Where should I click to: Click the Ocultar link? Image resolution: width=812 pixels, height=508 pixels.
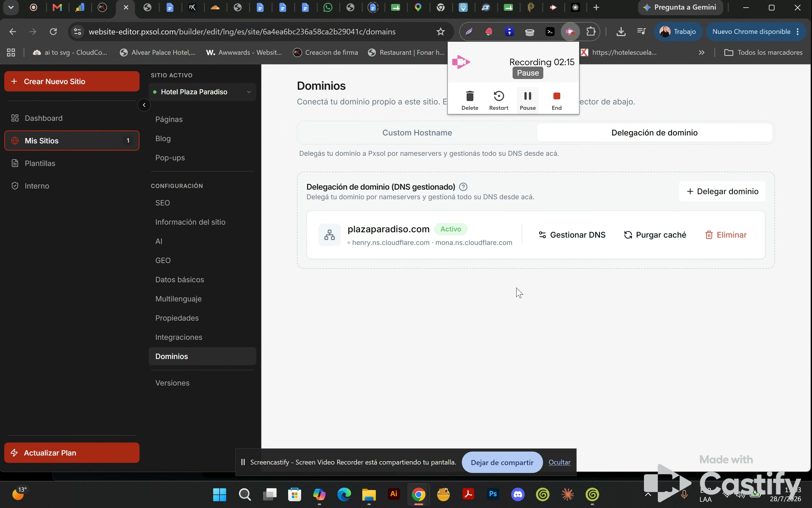559,462
